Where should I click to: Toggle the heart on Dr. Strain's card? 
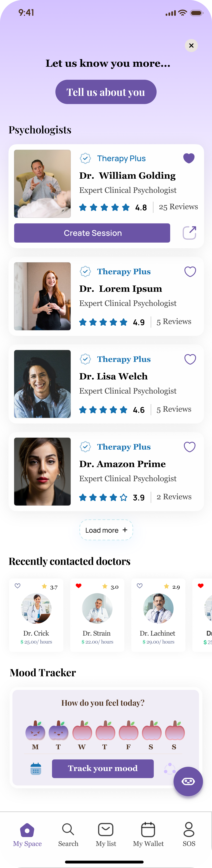(79, 586)
